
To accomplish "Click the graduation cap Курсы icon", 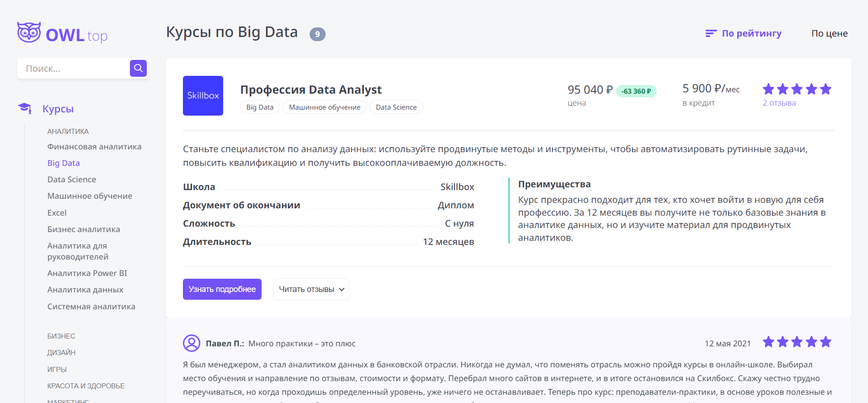I will click(x=25, y=108).
